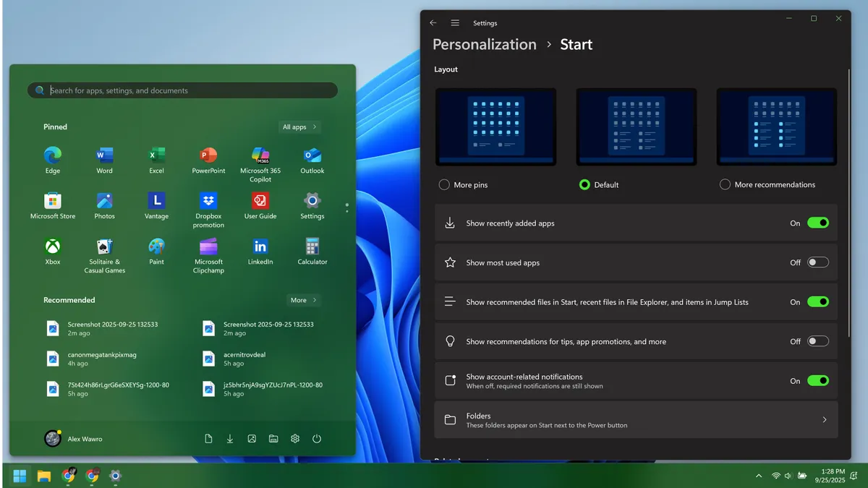Launch PowerPoint from the pinned apps

point(208,155)
